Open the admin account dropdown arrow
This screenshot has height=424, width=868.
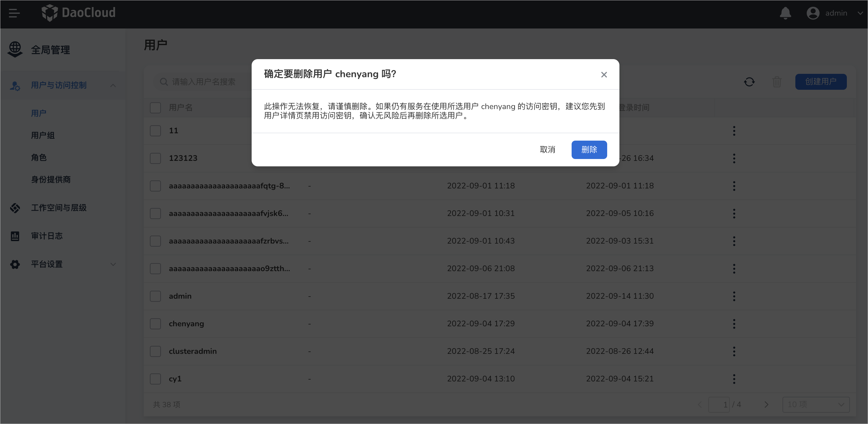click(x=860, y=13)
